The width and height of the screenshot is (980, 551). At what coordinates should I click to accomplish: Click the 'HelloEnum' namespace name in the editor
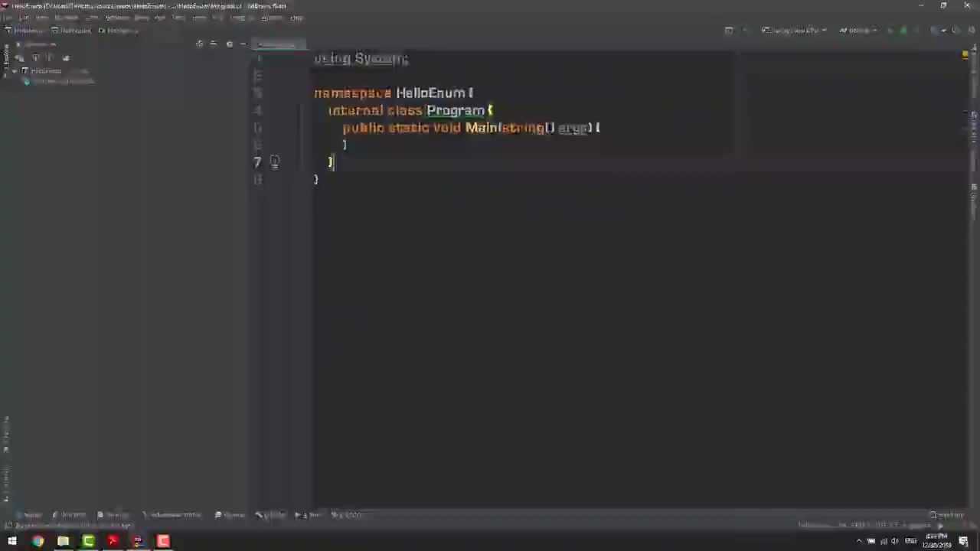click(430, 93)
